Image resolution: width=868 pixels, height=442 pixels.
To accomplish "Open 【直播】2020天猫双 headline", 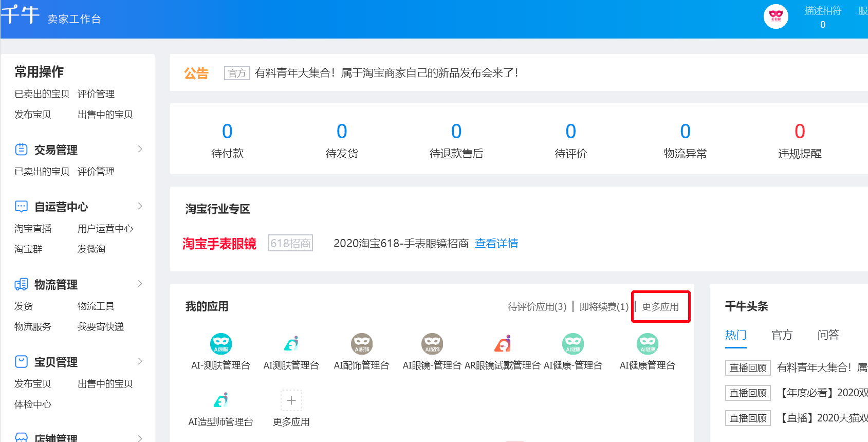I will (x=823, y=418).
